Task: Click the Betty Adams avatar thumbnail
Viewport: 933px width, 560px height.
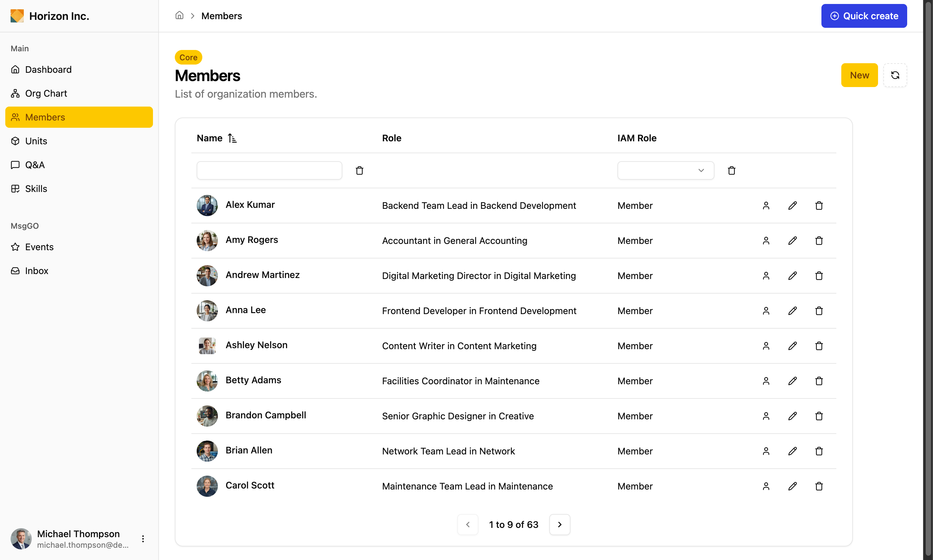Action: pyautogui.click(x=207, y=381)
